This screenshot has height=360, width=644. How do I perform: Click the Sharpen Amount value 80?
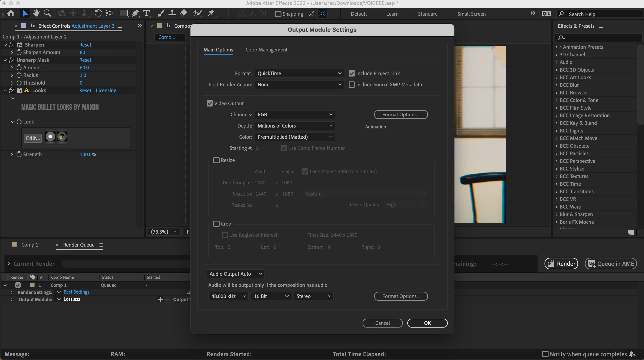coord(82,52)
